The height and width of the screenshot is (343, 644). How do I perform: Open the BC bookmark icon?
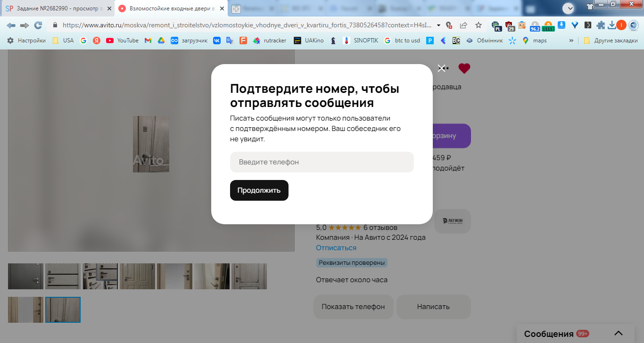(x=456, y=41)
